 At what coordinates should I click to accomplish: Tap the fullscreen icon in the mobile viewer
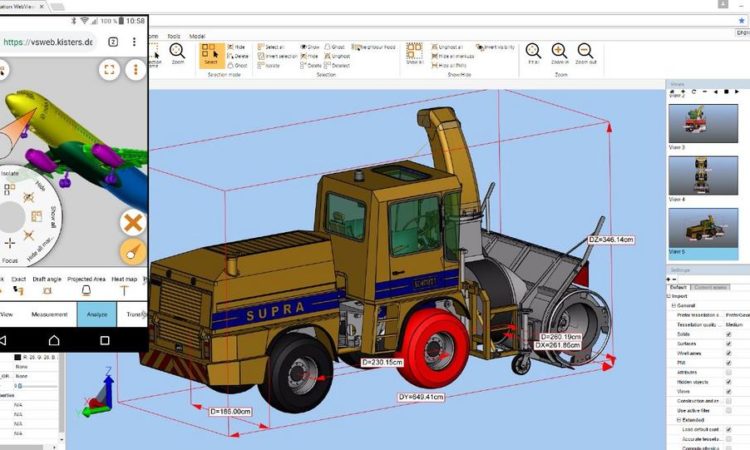click(x=110, y=70)
